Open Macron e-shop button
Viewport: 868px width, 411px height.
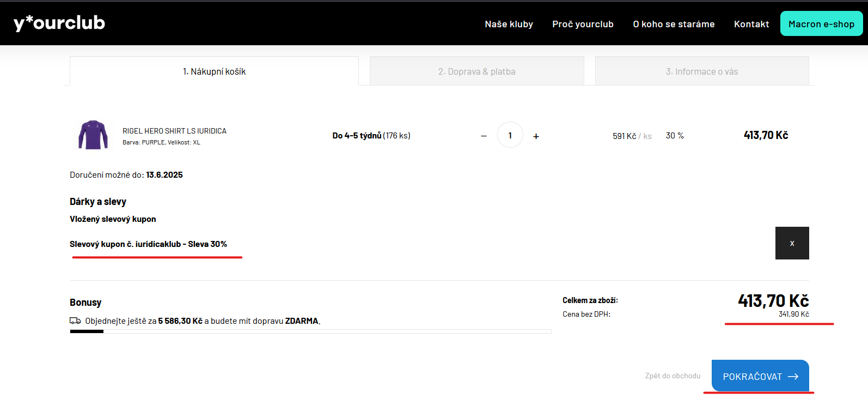point(821,24)
